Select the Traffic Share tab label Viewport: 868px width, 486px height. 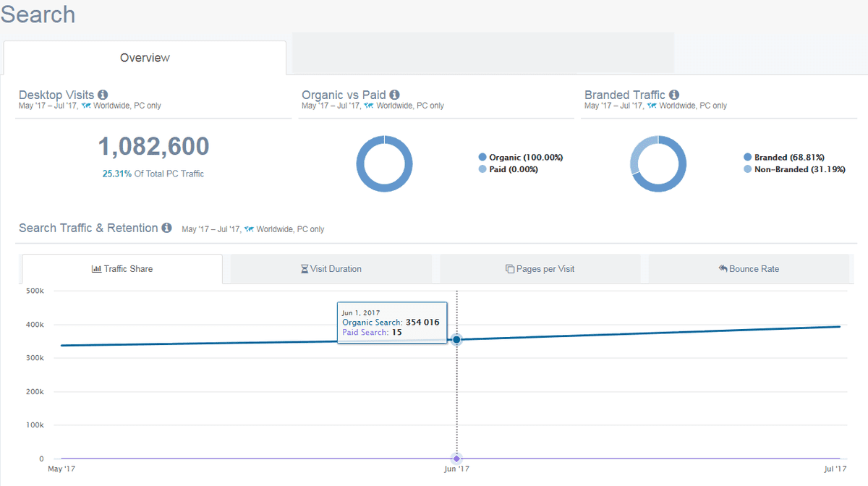[128, 269]
